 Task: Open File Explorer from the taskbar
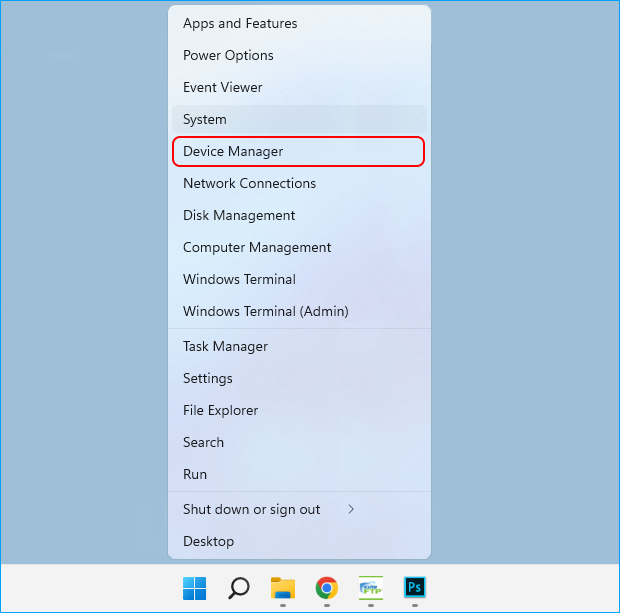pos(283,587)
